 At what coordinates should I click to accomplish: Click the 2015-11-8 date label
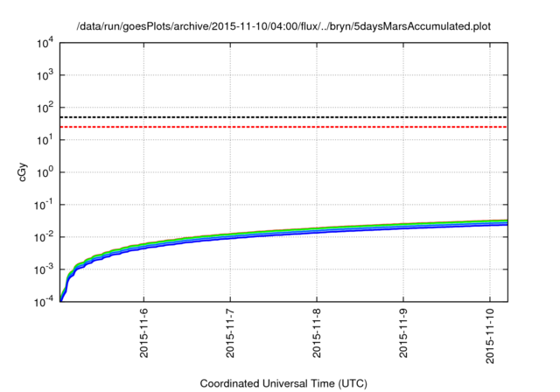(x=317, y=332)
